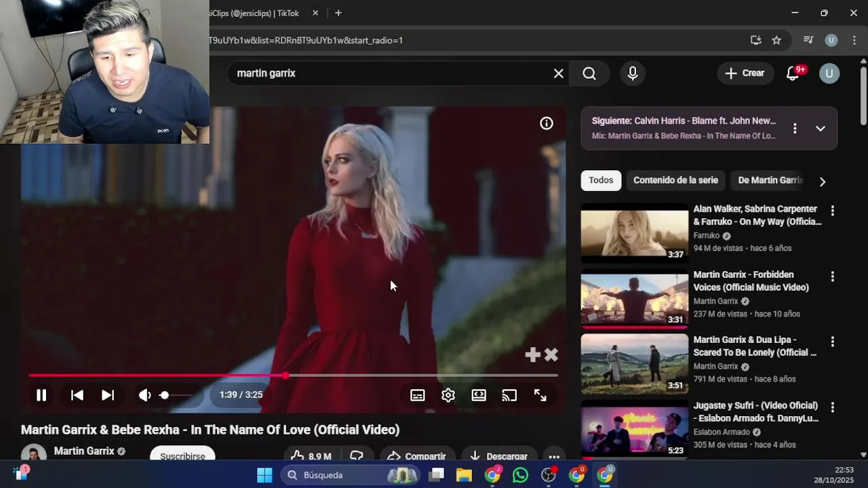Share the video with Compartir
The height and width of the screenshot is (488, 868).
(x=417, y=455)
